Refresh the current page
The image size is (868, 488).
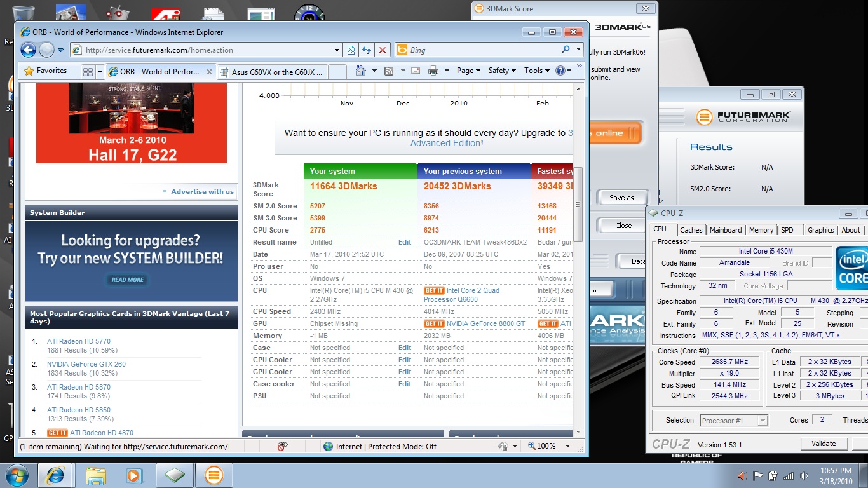(x=367, y=50)
